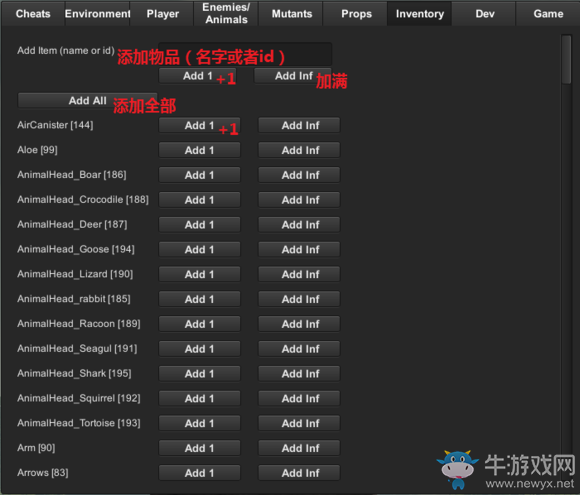Image resolution: width=580 pixels, height=495 pixels.
Task: Switch to the Mutants tab
Action: coord(291,14)
